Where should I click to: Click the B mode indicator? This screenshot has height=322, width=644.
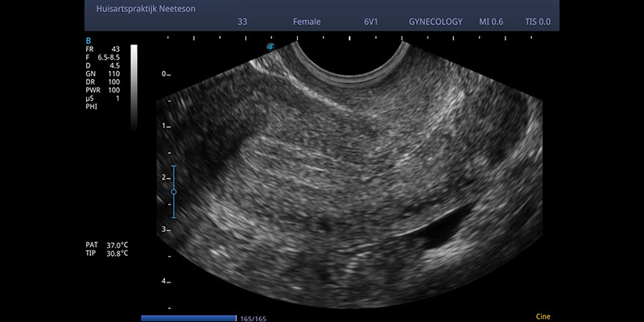88,40
